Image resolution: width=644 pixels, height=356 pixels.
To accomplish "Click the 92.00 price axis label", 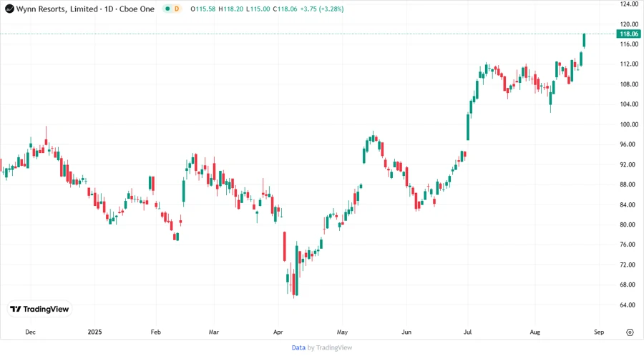I will 629,164.
